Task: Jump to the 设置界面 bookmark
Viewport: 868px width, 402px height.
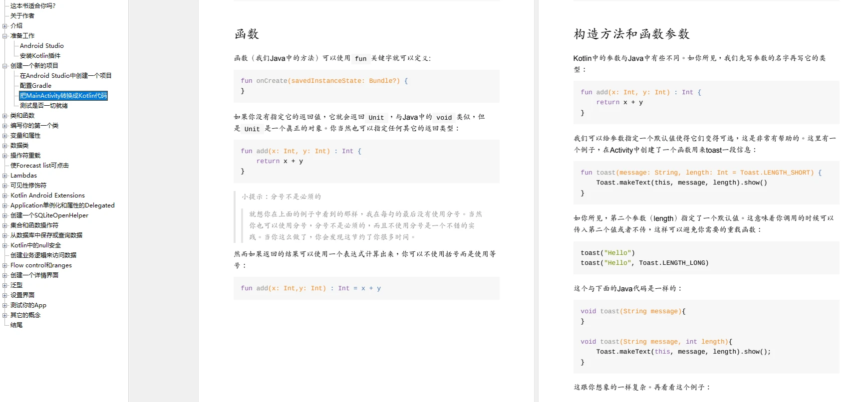Action: pyautogui.click(x=22, y=295)
